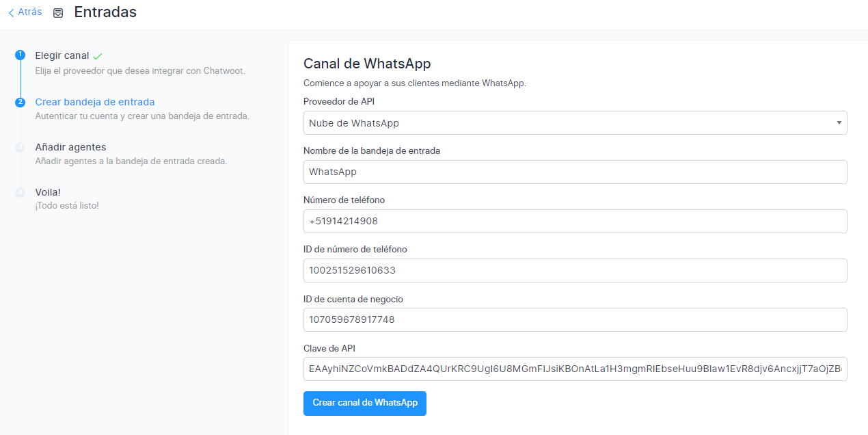This screenshot has width=868, height=435.
Task: Go back using the Atrás link
Action: tap(29, 12)
